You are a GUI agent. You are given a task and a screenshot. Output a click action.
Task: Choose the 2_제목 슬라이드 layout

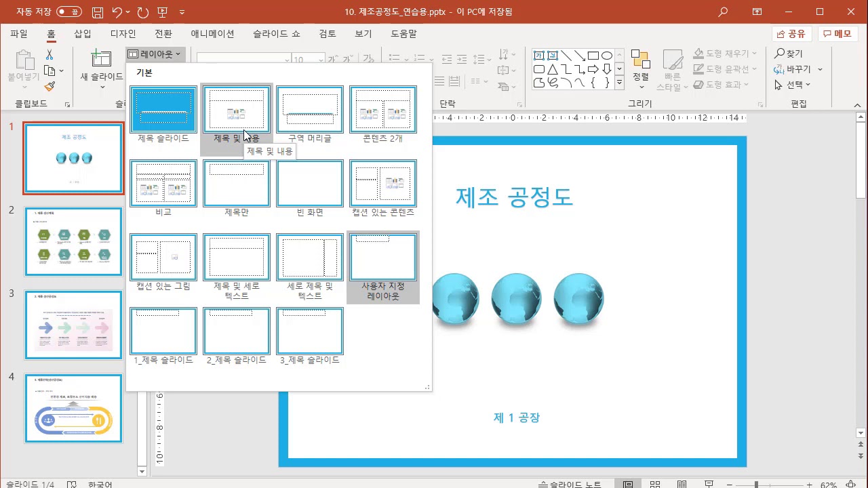pyautogui.click(x=237, y=331)
